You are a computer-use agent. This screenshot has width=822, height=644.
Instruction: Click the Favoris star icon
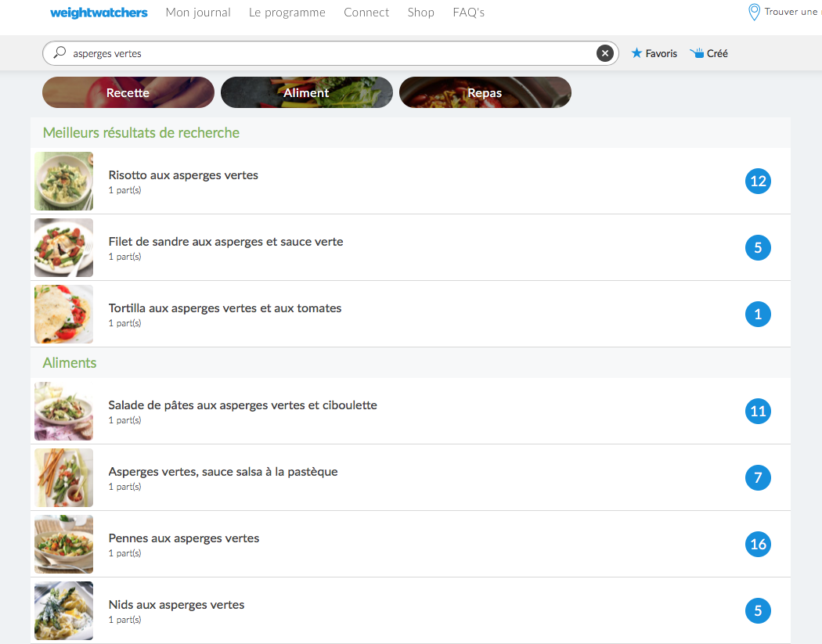[636, 53]
